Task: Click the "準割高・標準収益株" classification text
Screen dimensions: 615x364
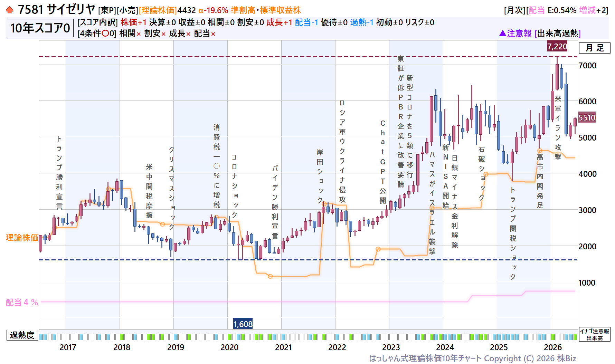Action: [x=266, y=10]
